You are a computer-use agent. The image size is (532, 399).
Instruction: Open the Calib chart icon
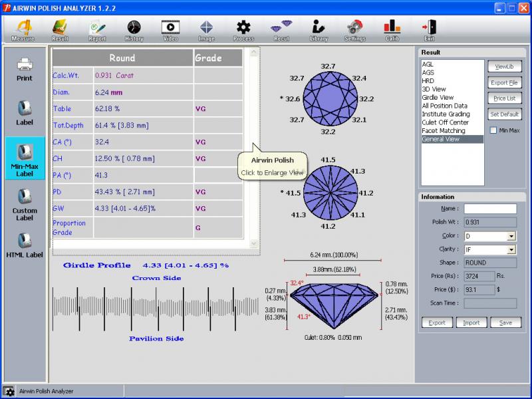[392, 29]
